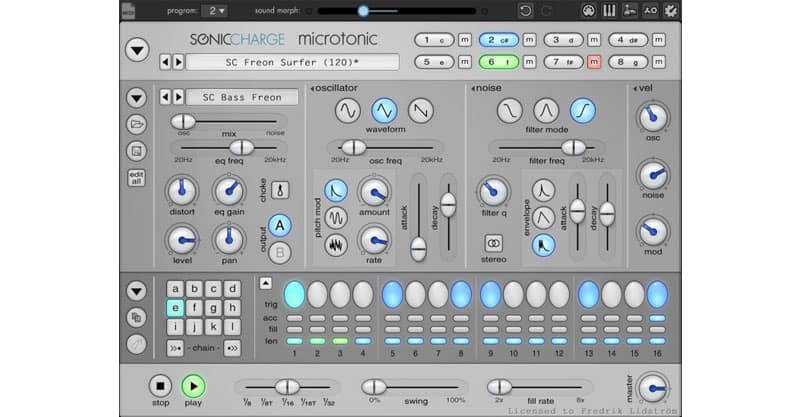Image resolution: width=800 pixels, height=417 pixels.
Task: Mute drum channel 1
Action: 465,40
